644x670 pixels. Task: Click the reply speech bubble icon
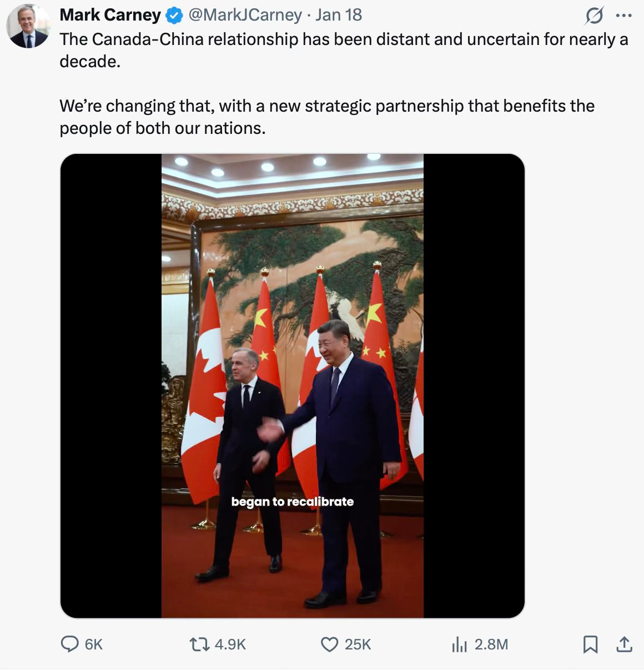69,644
